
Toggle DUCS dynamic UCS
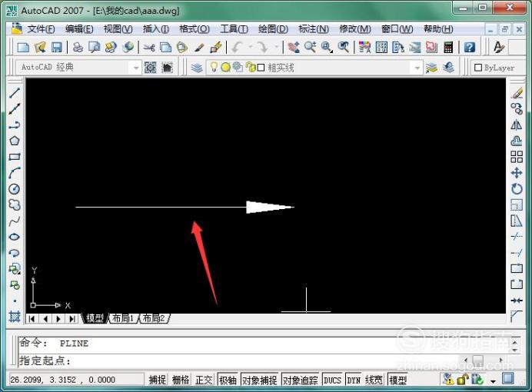pos(332,380)
